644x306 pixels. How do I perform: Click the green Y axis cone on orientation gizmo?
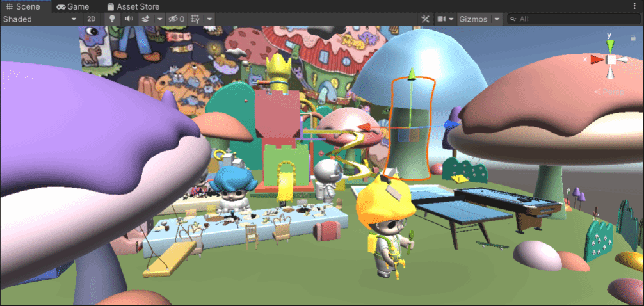[611, 44]
